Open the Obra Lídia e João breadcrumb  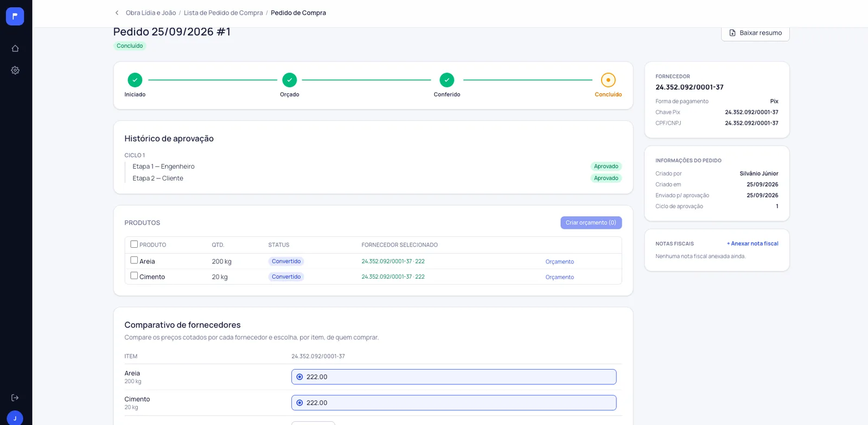(x=151, y=13)
